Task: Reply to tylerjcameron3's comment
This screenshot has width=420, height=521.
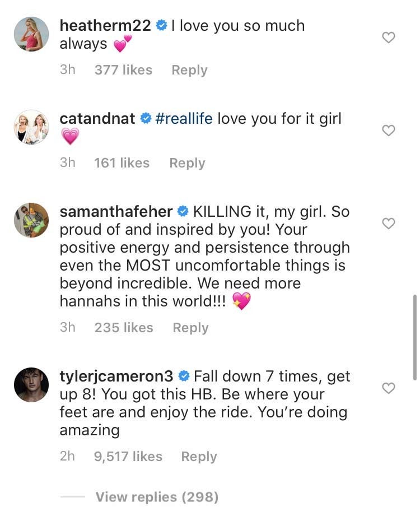Action: pos(199,457)
